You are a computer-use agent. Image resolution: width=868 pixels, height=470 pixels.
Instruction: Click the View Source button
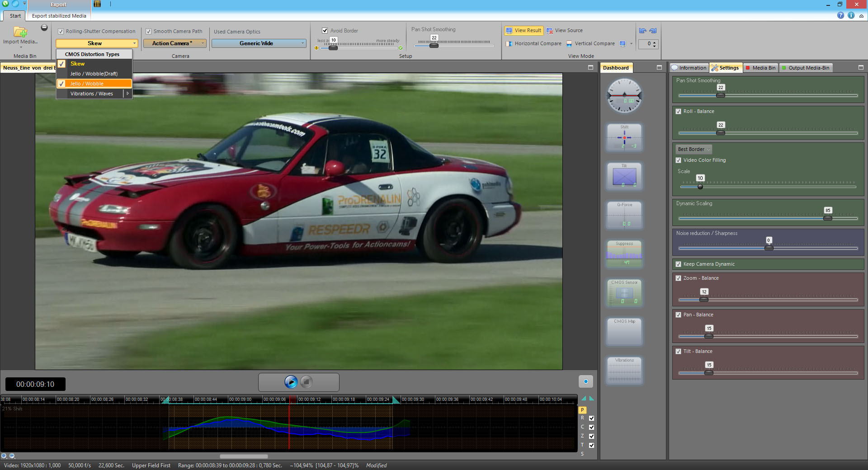point(564,30)
